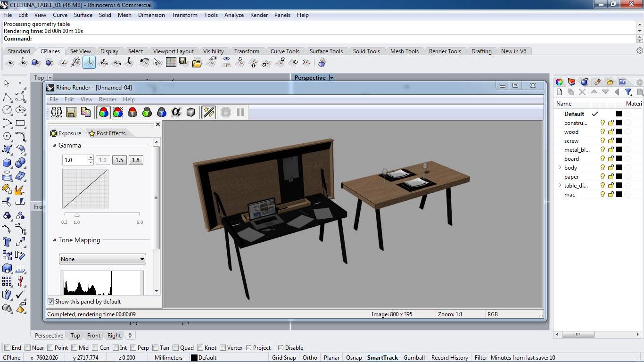Enable Quad osnap checkbox

tap(175, 348)
